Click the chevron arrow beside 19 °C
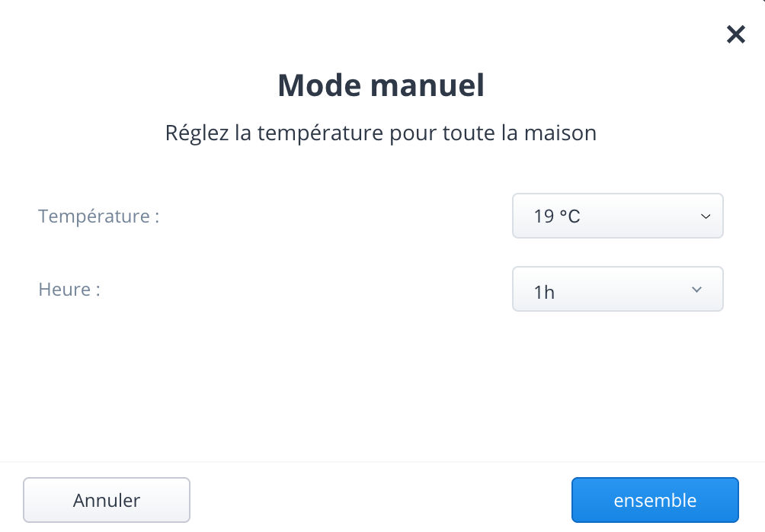Image resolution: width=765 pixels, height=532 pixels. [x=706, y=216]
